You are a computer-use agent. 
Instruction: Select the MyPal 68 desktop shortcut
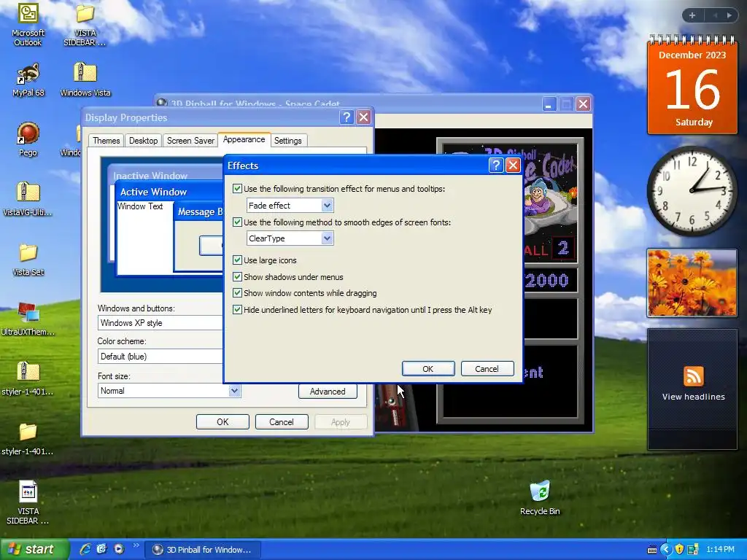coord(28,80)
